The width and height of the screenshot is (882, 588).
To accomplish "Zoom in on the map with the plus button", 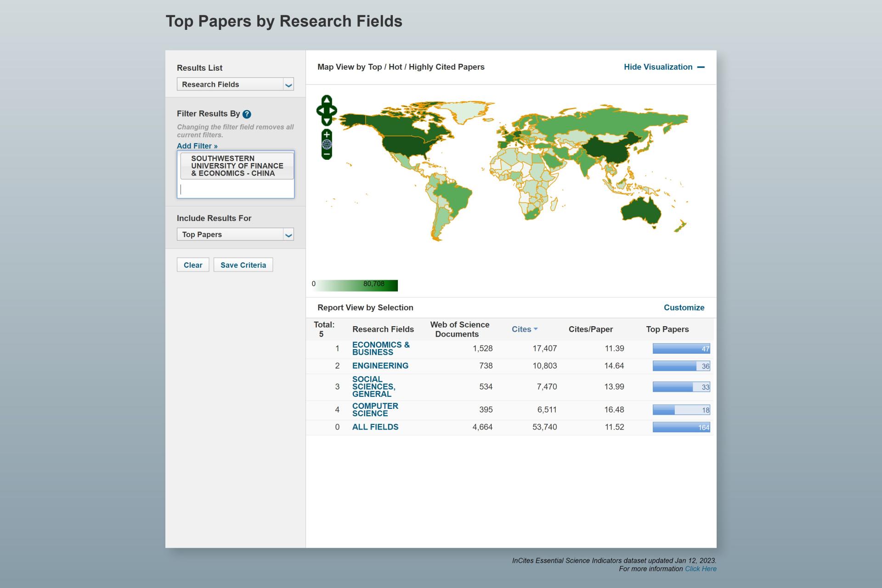I will coord(327,135).
